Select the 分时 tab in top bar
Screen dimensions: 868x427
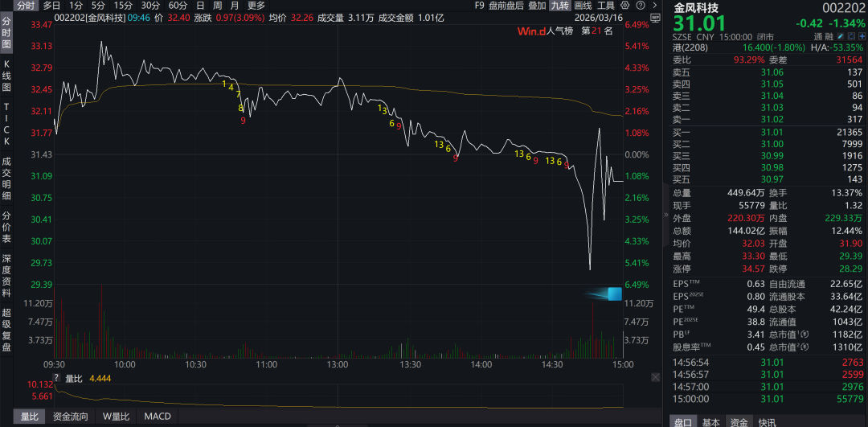point(25,6)
